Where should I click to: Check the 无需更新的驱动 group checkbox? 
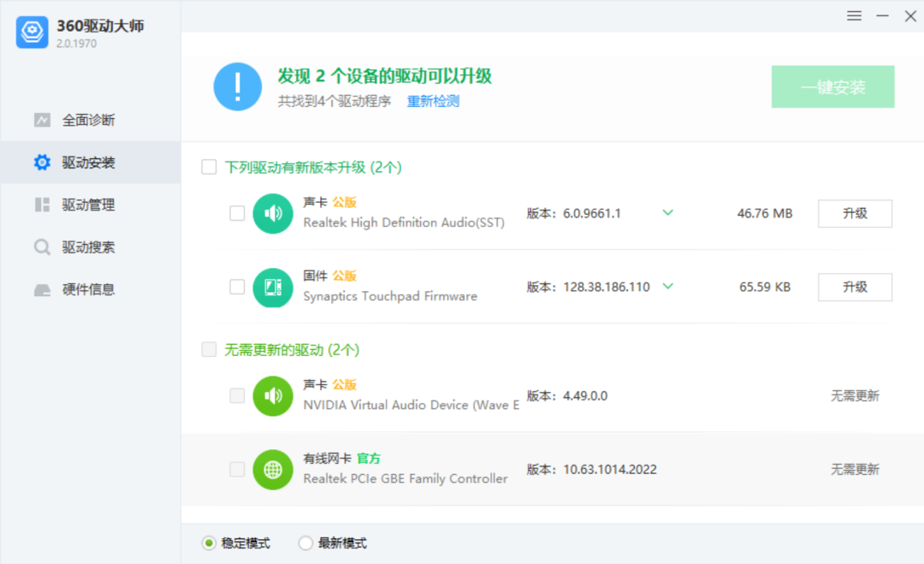pos(209,349)
